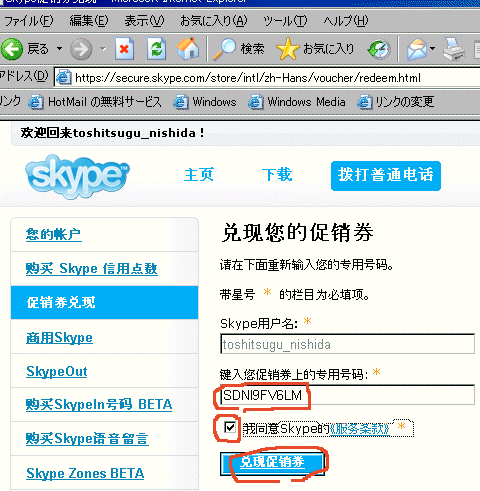Open the 編集(E) menu

pyautogui.click(x=89, y=21)
